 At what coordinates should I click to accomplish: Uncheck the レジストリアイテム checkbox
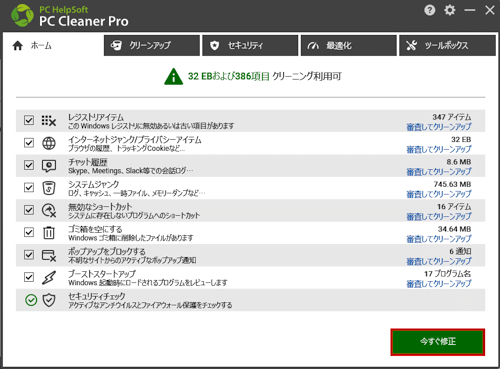coord(29,120)
